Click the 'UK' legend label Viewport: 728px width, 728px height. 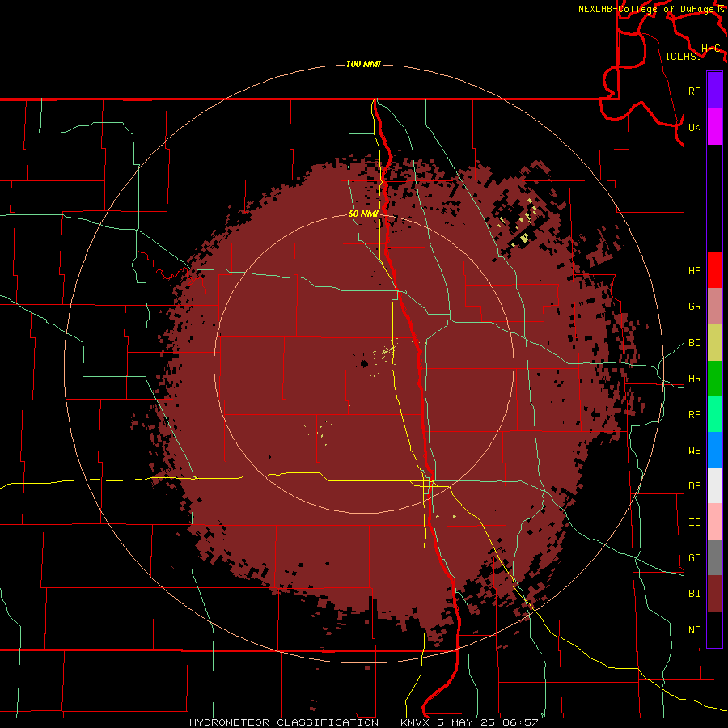point(694,127)
